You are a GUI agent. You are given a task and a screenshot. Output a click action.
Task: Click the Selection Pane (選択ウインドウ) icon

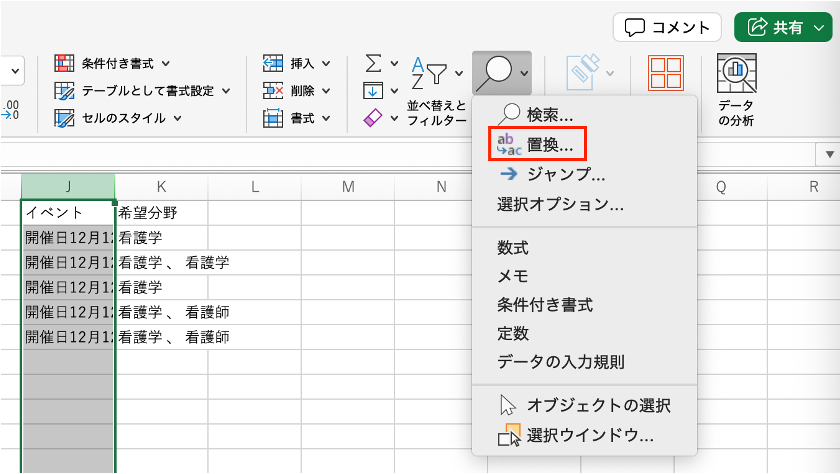[509, 435]
